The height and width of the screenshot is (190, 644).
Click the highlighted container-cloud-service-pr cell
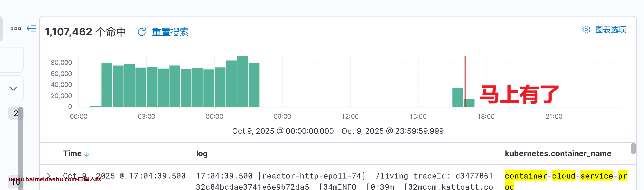566,176
